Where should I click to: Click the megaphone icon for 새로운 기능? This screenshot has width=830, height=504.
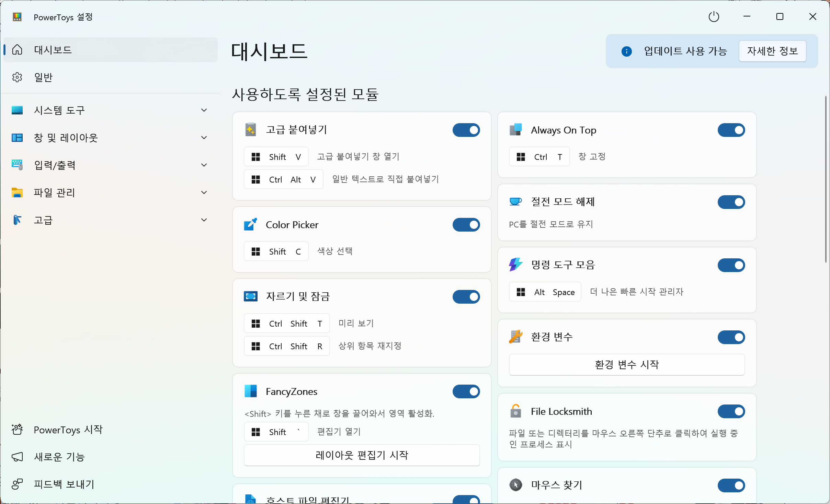tap(17, 457)
